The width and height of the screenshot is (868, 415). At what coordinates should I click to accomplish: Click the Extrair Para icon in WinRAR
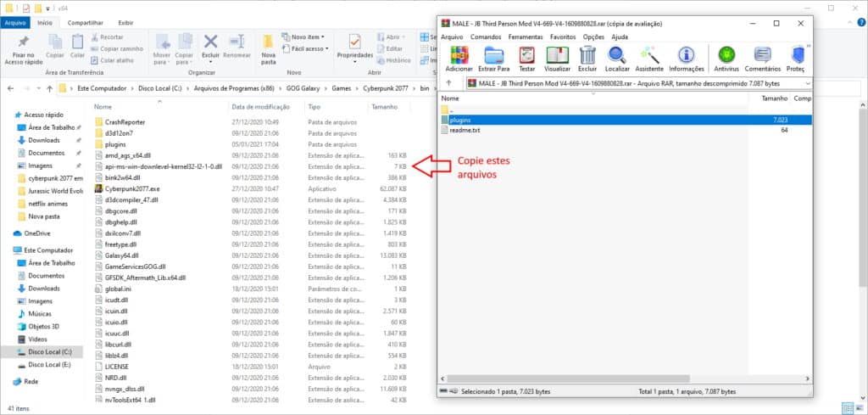pyautogui.click(x=494, y=55)
